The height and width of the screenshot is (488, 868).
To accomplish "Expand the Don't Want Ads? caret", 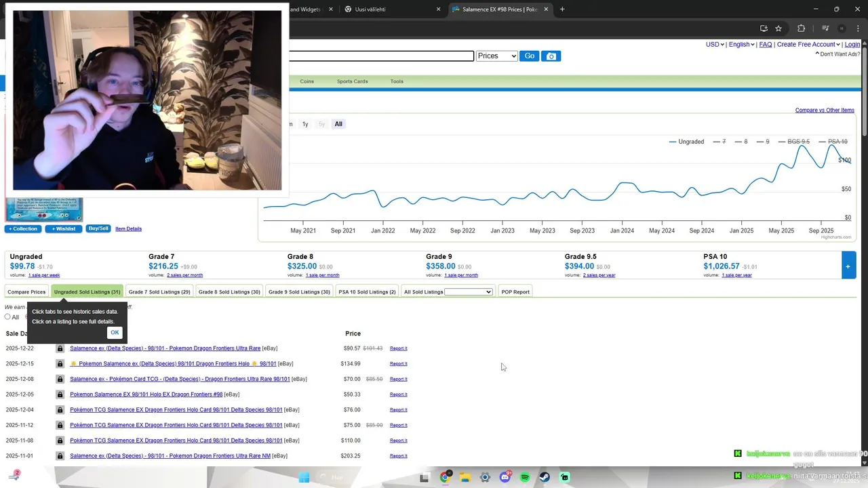I will point(817,54).
